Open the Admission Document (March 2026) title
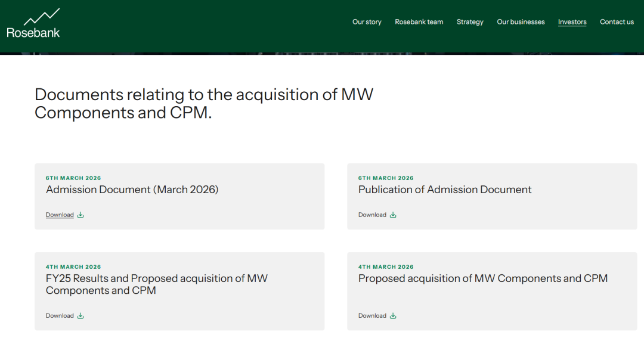Image resolution: width=644 pixels, height=338 pixels. (132, 190)
